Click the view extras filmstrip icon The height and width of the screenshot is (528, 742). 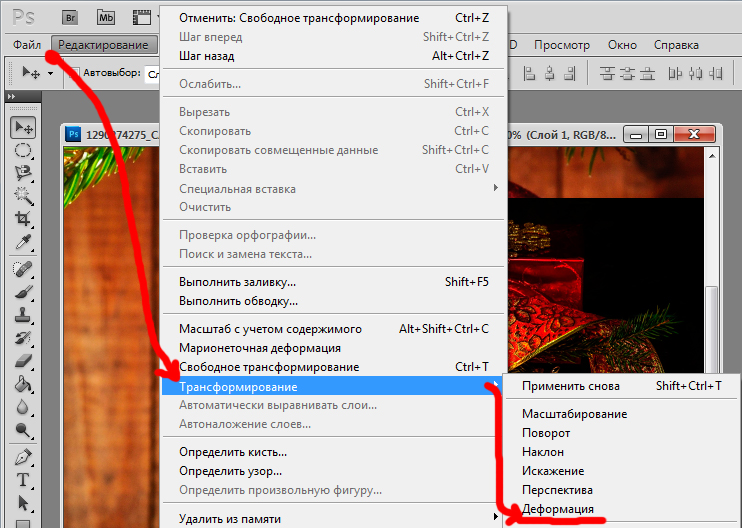[x=141, y=18]
